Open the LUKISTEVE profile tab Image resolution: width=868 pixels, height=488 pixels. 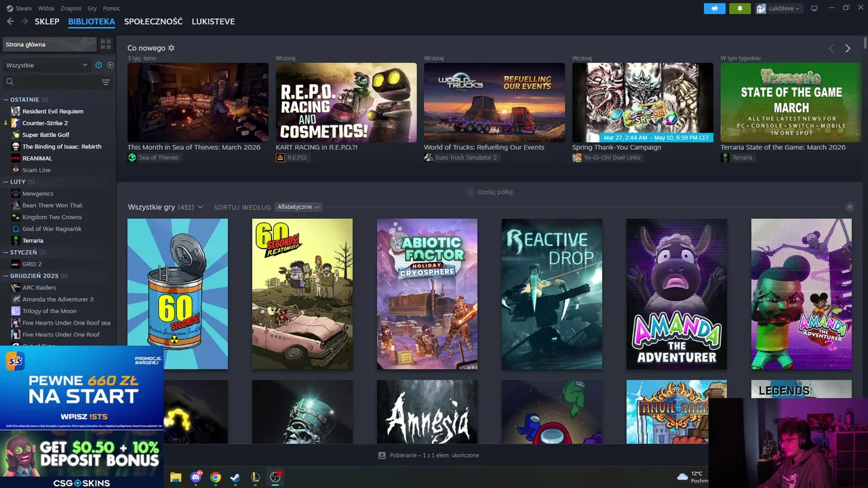pyautogui.click(x=213, y=22)
